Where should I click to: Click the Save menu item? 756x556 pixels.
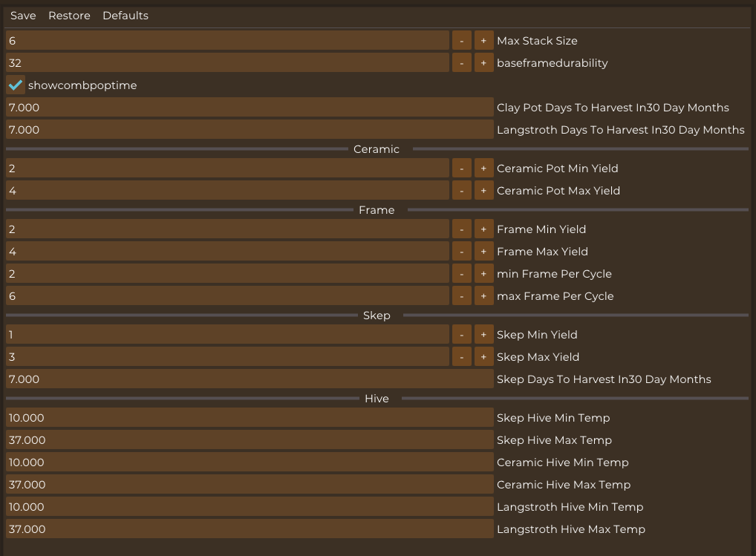(23, 16)
